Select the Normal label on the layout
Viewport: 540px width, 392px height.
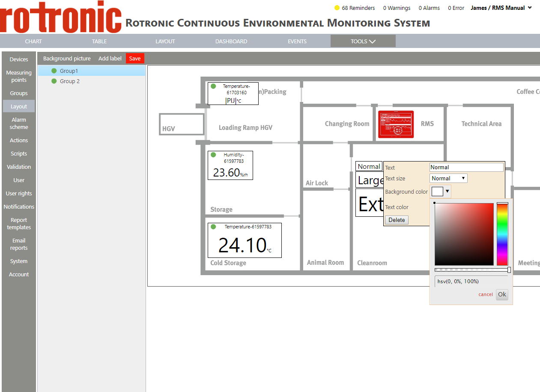[369, 167]
